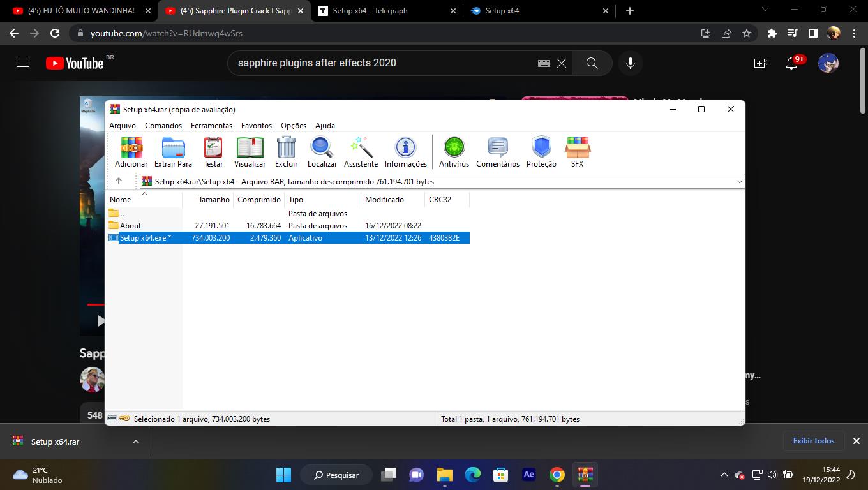Open the Comandos menu
Viewport: 868px width, 490px height.
[x=163, y=126]
